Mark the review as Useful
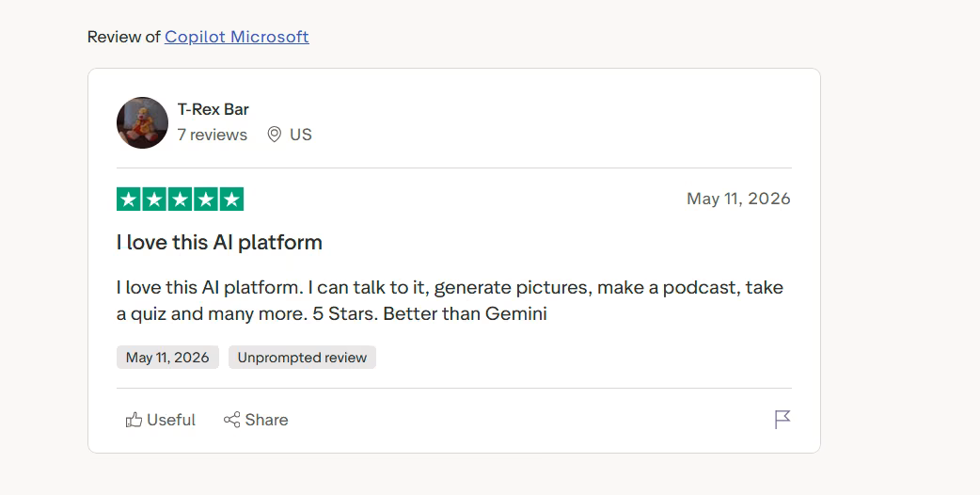 [161, 420]
